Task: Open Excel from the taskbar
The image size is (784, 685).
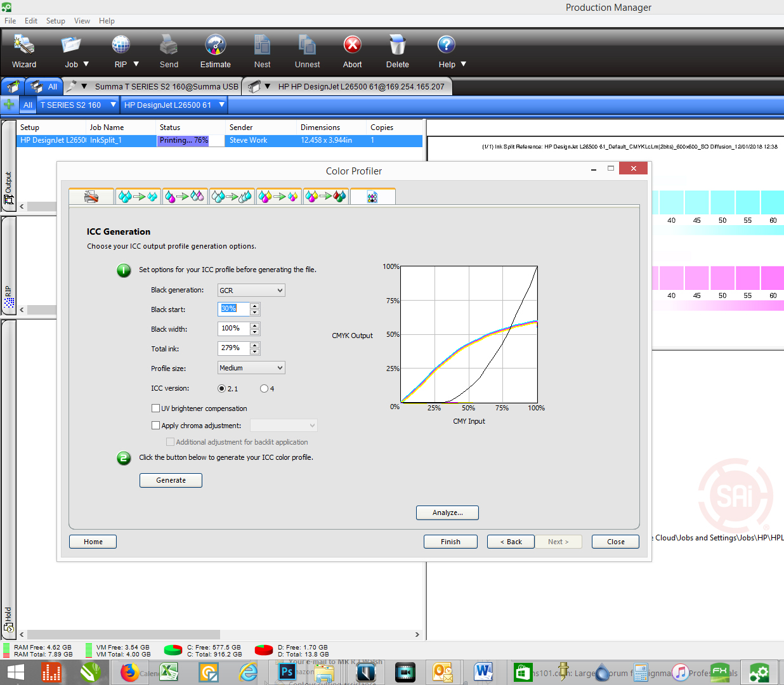Action: (x=169, y=672)
